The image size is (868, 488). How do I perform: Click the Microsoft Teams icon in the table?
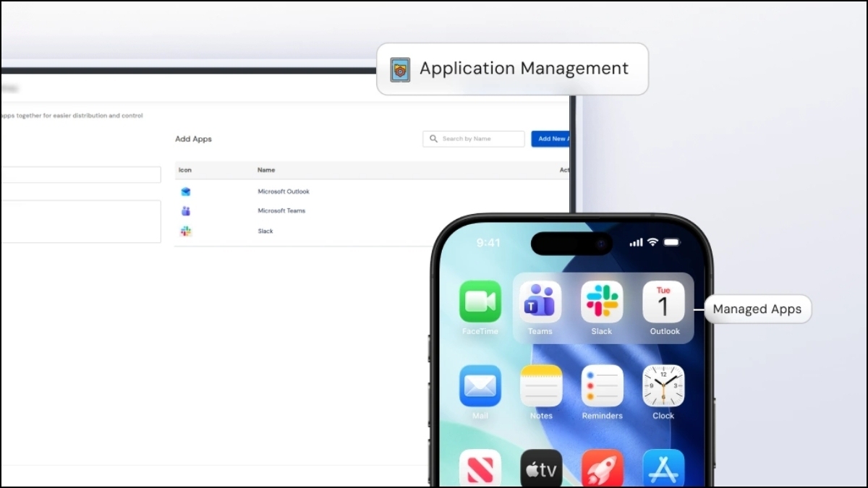[x=185, y=210]
